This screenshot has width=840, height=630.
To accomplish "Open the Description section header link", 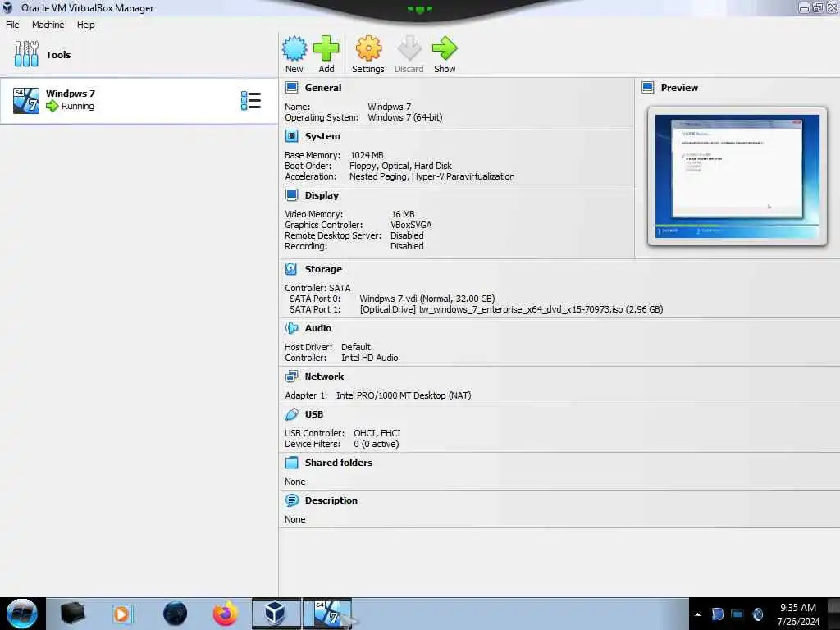I will (x=331, y=500).
